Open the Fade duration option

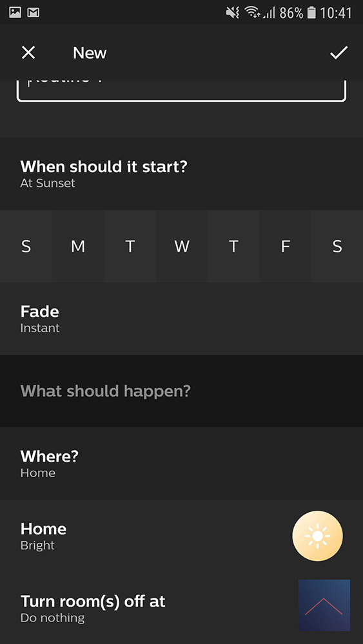181,319
